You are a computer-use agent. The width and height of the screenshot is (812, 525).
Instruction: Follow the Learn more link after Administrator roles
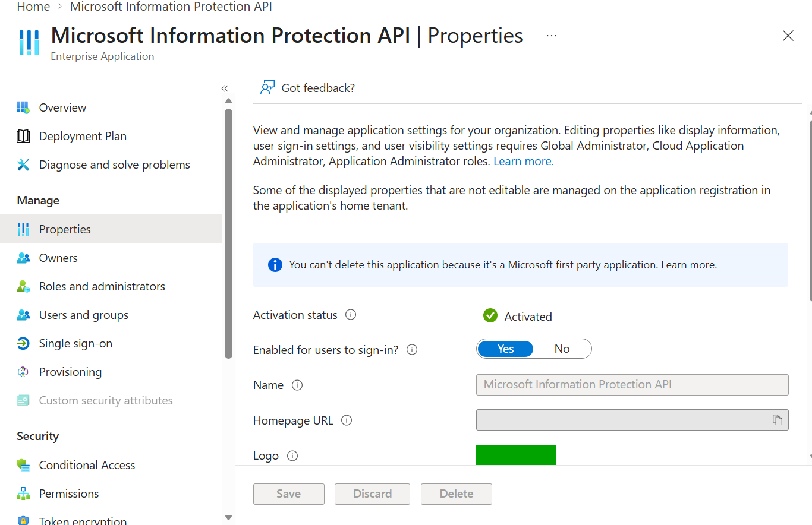pos(524,161)
